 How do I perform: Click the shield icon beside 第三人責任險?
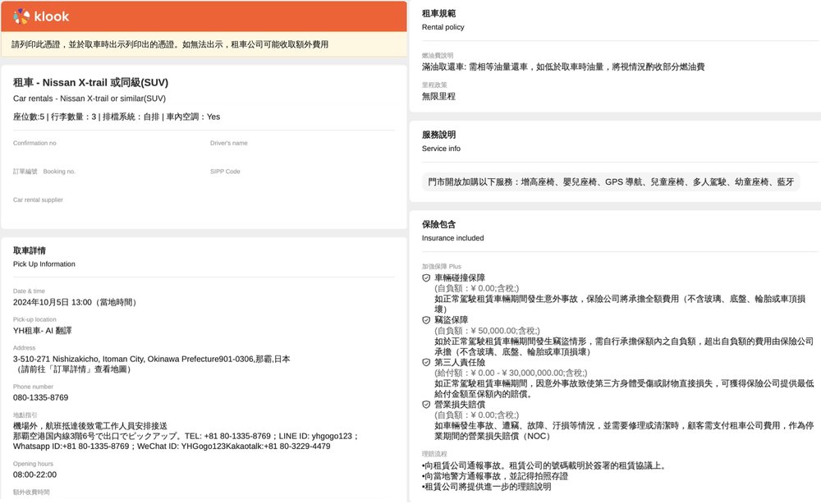click(426, 362)
